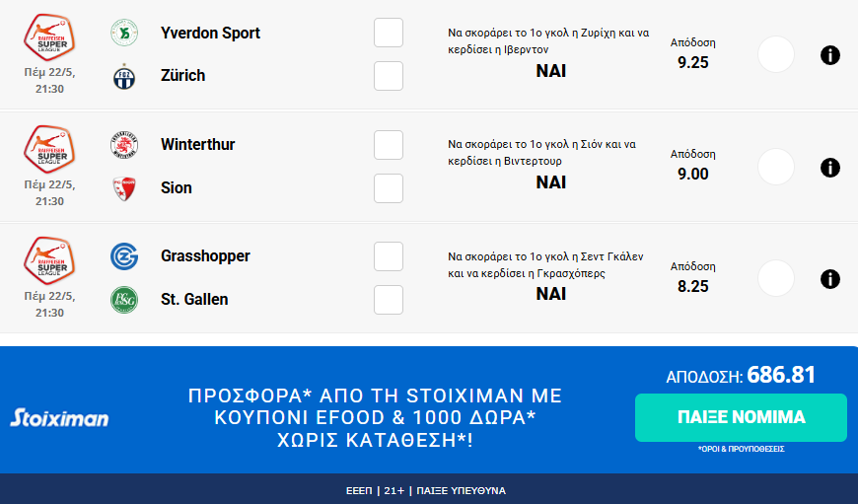858x504 pixels.
Task: Show info for Grasshopper–St. Gallen bet
Action: coord(830,279)
